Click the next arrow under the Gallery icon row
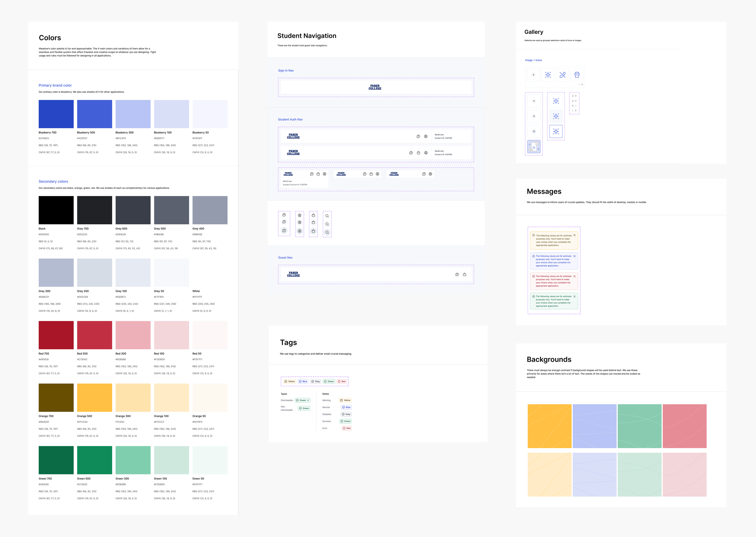 click(582, 85)
